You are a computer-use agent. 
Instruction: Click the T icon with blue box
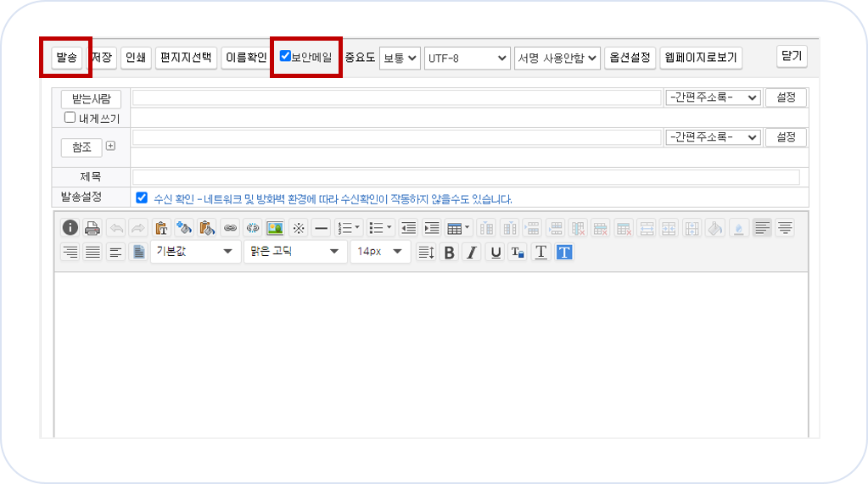(518, 253)
